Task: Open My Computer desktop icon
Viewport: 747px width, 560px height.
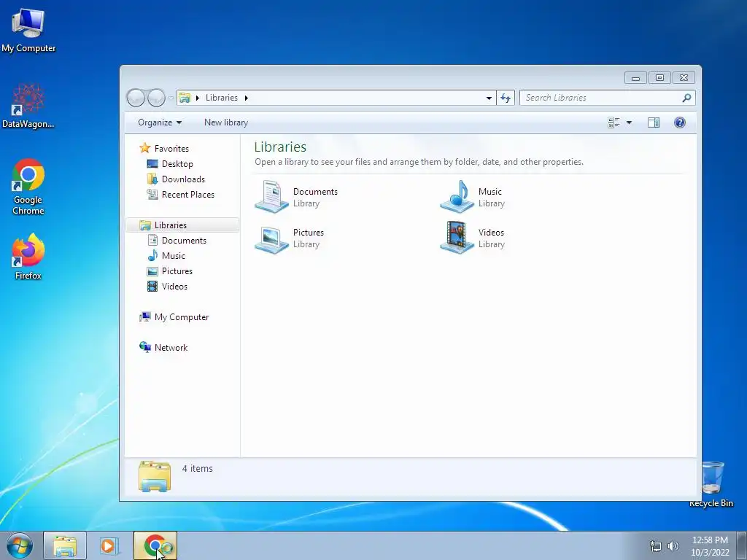Action: (28, 29)
